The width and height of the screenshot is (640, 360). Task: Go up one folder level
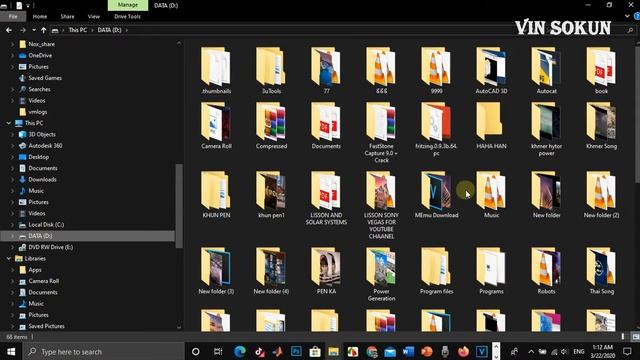click(44, 30)
